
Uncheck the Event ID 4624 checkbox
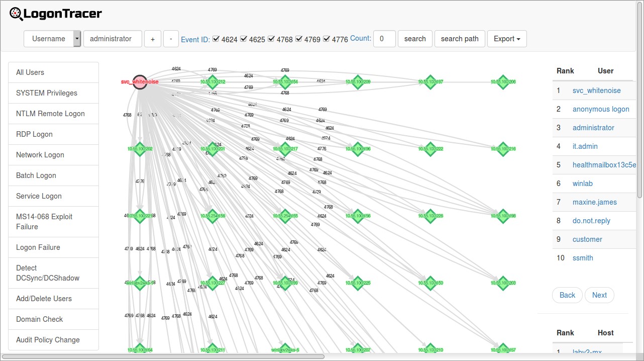tap(216, 39)
